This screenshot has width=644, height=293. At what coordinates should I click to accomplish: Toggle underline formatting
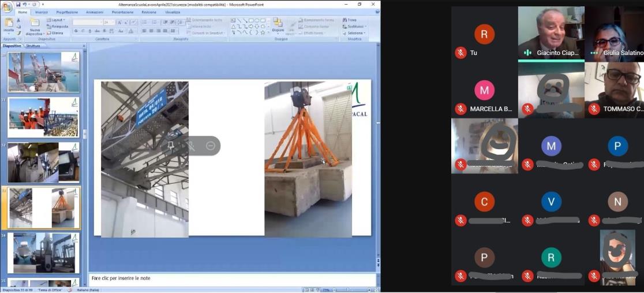(89, 31)
